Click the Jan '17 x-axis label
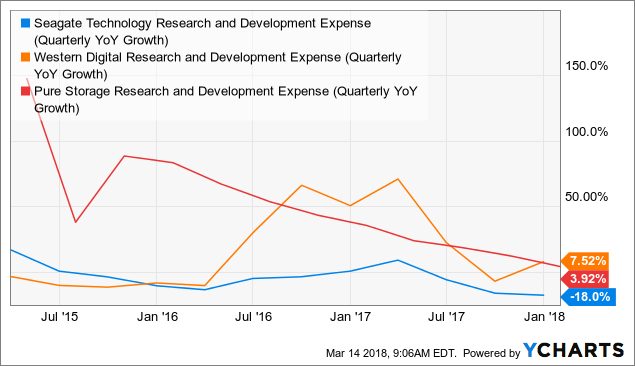The image size is (635, 366). pos(350,316)
